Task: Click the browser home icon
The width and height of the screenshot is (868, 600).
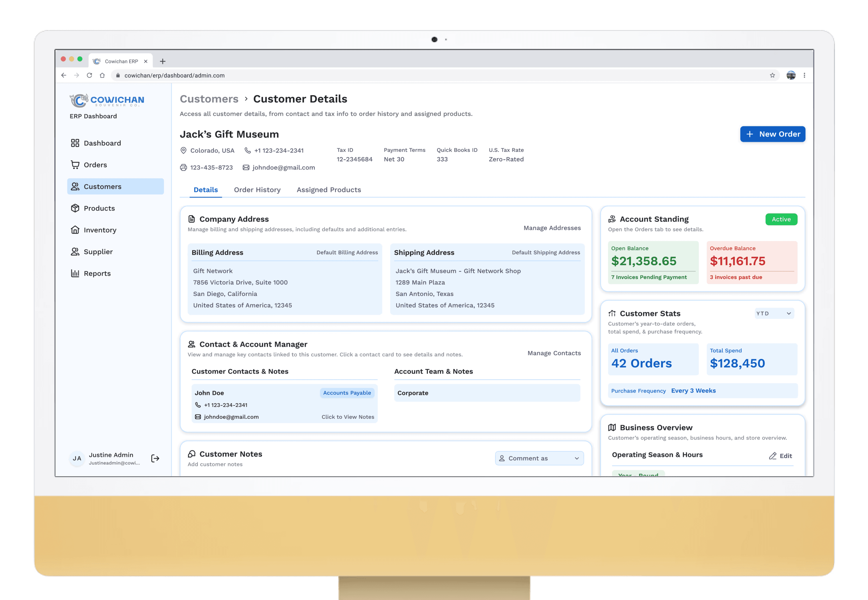Action: pyautogui.click(x=102, y=75)
